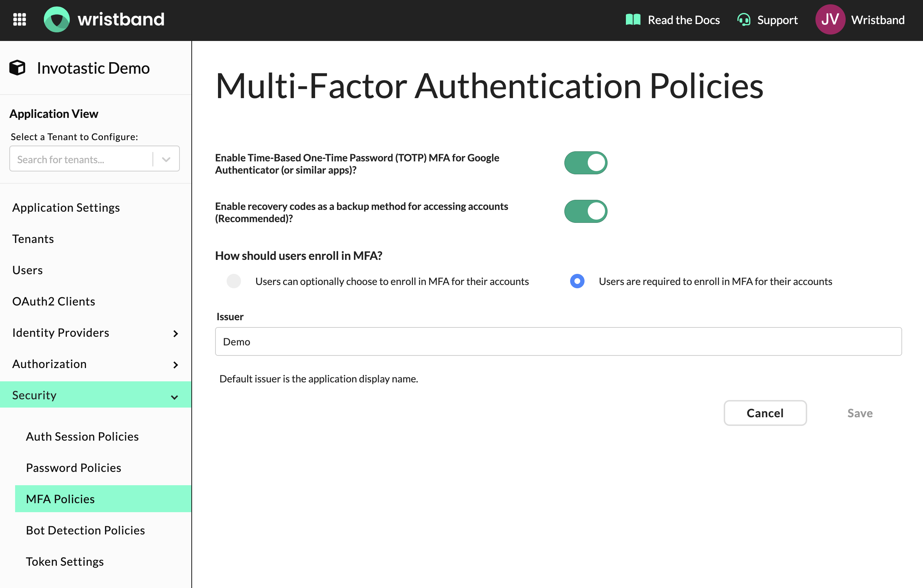Open the tenant search dropdown arrow
This screenshot has height=588, width=923.
point(166,159)
